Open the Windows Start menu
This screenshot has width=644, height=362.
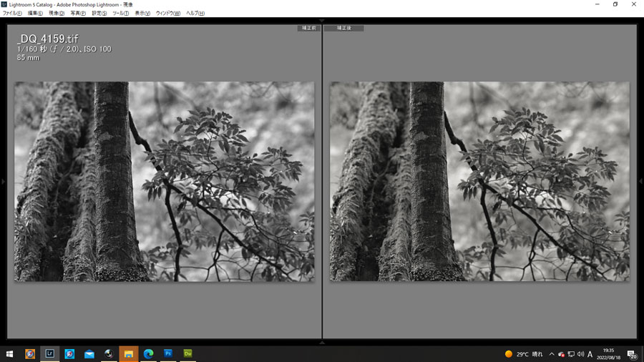(x=10, y=353)
